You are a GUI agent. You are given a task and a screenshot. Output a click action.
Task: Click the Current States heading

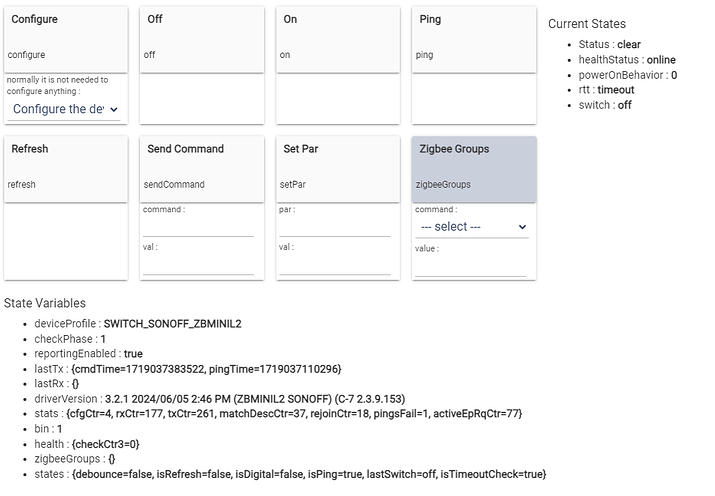click(587, 24)
